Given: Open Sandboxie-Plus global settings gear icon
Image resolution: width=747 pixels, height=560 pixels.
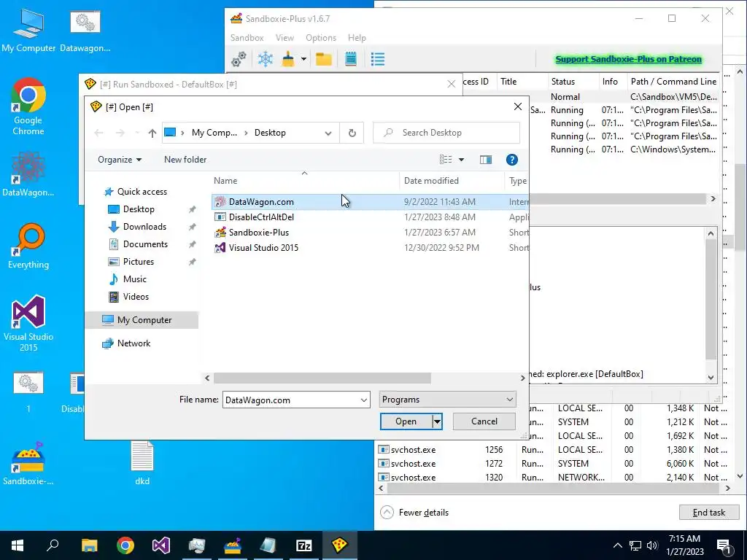Looking at the screenshot, I should click(239, 60).
